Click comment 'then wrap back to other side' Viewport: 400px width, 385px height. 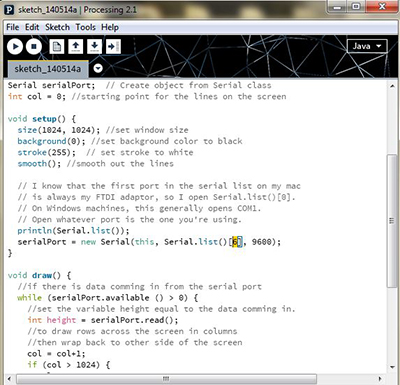click(x=135, y=342)
